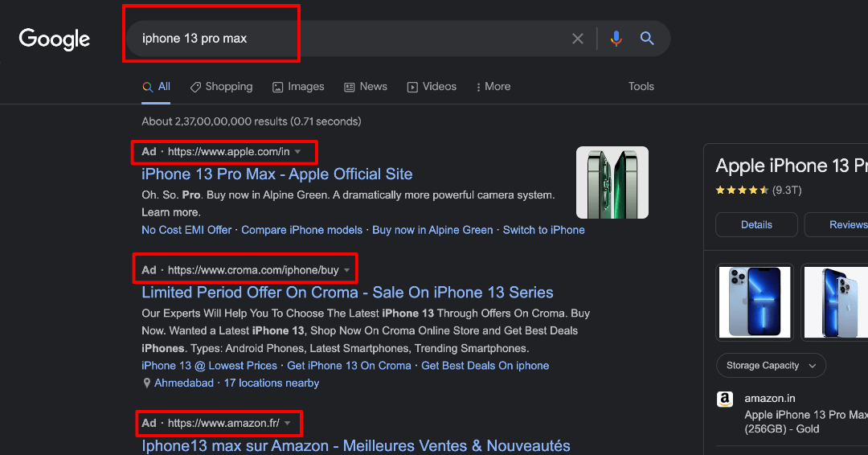Switch to the Images tab

tap(298, 87)
